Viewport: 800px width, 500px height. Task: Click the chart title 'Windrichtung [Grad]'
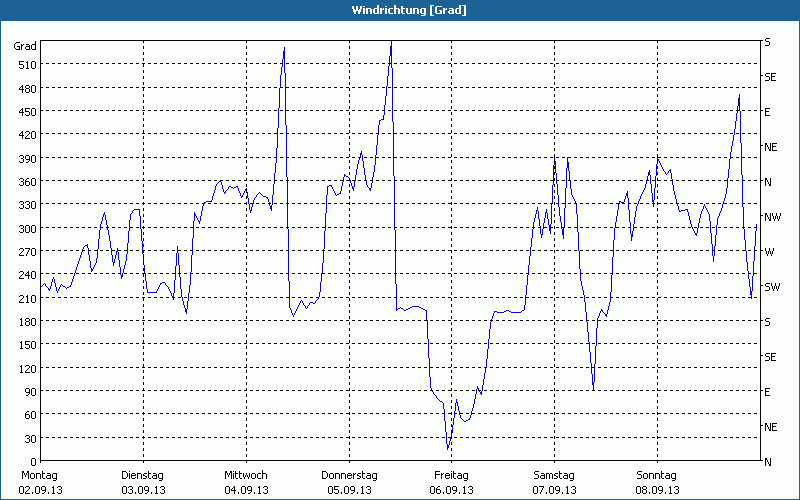(x=409, y=10)
